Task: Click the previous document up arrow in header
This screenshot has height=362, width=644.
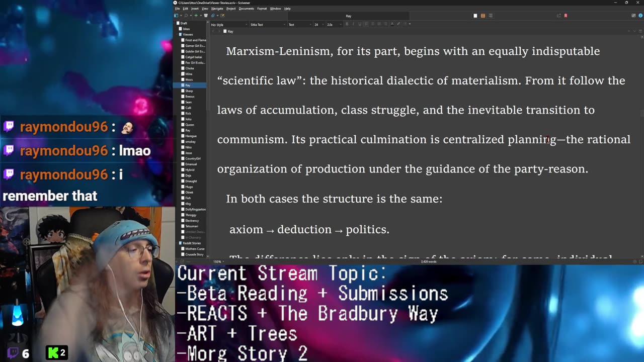Action: (629, 31)
